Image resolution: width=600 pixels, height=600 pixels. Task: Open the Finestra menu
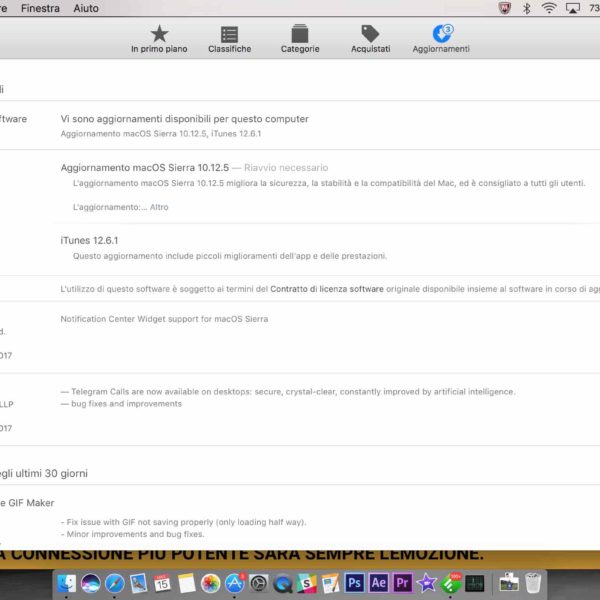click(x=40, y=8)
